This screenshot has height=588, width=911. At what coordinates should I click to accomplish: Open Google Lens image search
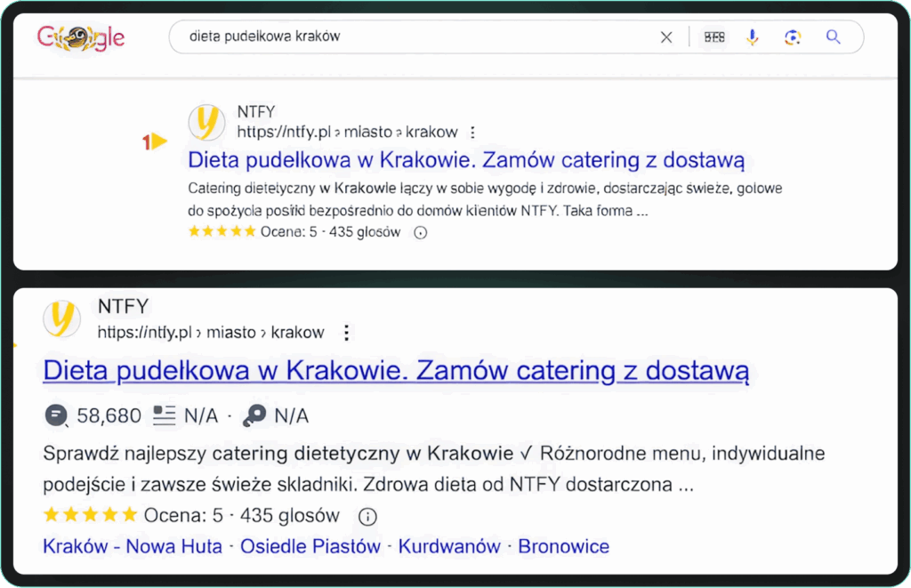(793, 37)
